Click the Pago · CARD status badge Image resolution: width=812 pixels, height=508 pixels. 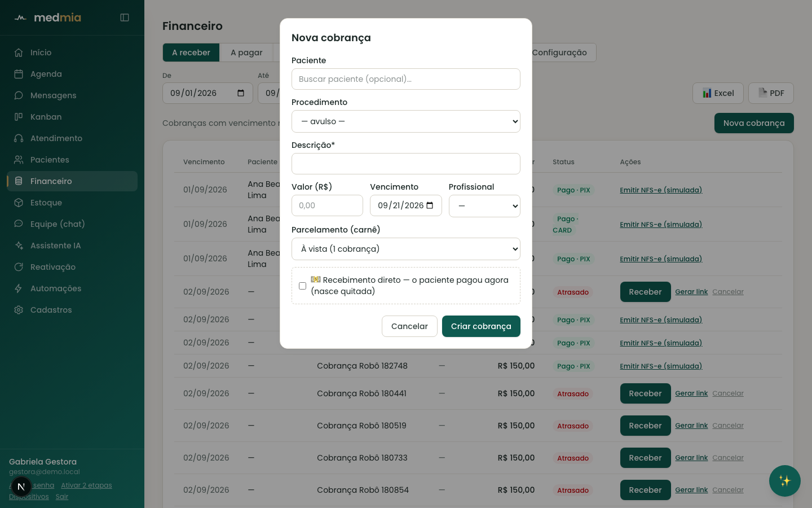point(566,225)
